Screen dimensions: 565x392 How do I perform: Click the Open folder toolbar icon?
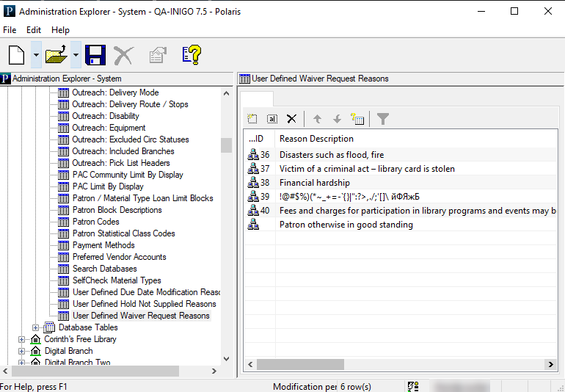click(56, 55)
